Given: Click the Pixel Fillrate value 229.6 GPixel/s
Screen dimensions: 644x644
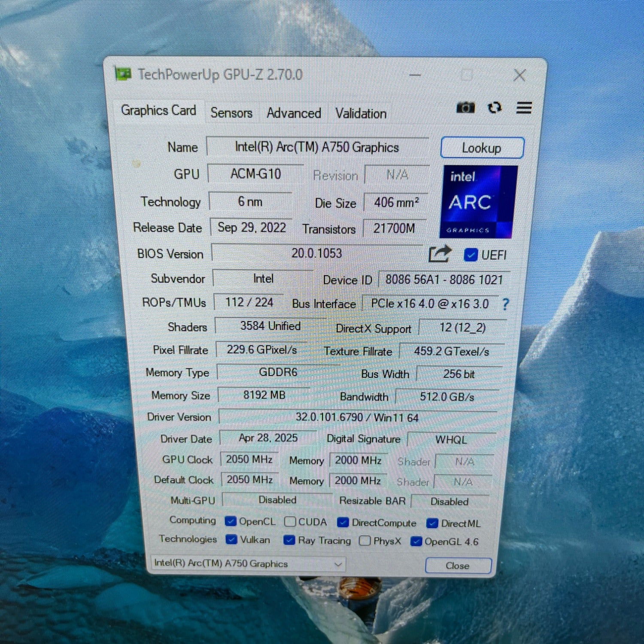Looking at the screenshot, I should tap(262, 349).
